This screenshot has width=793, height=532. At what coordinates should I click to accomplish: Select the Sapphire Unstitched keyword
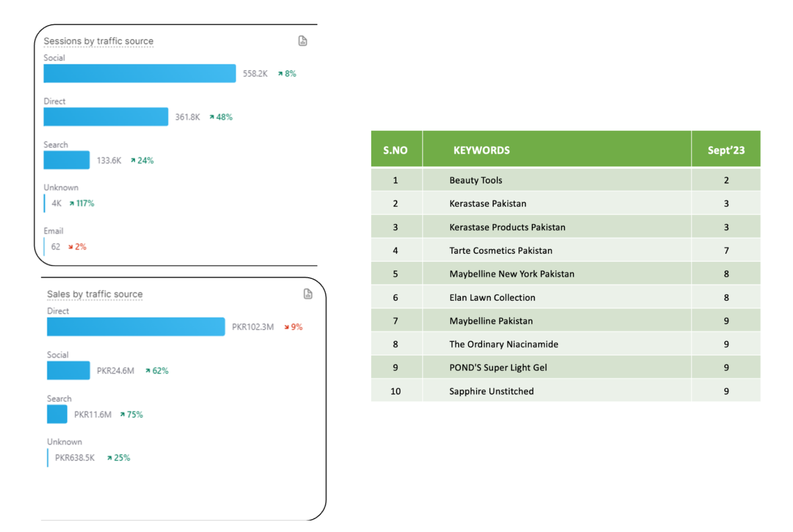coord(491,391)
